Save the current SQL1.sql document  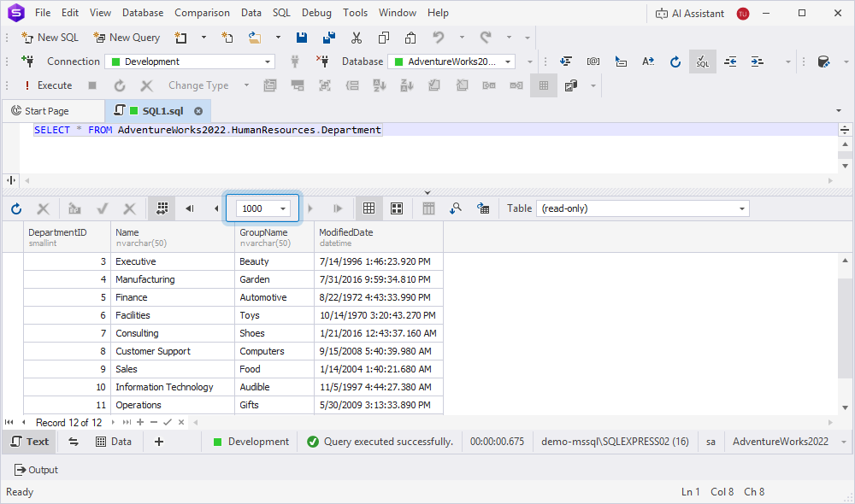point(301,38)
